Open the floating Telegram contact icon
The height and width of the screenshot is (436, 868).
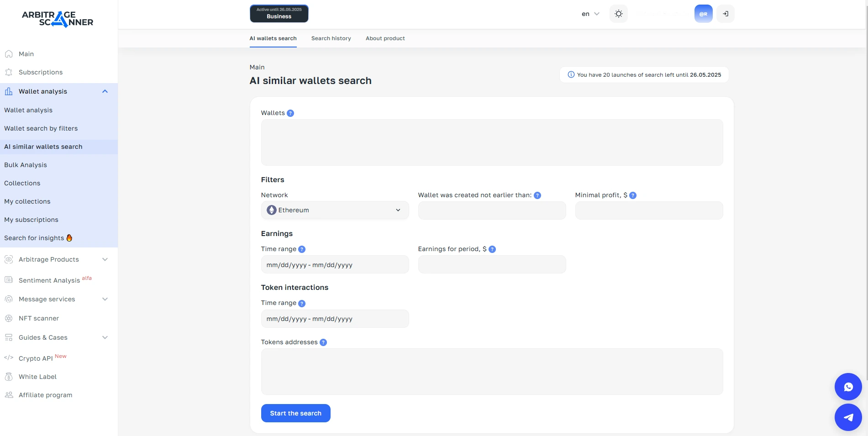click(848, 417)
